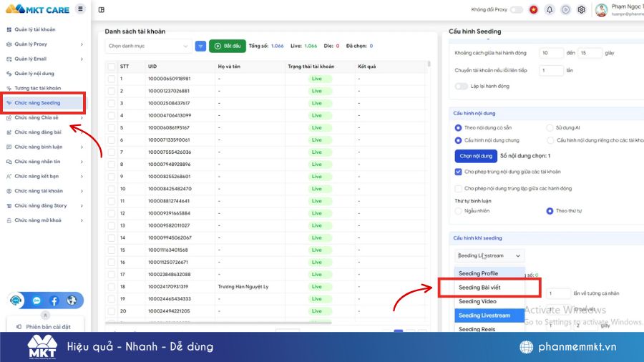This screenshot has width=644, height=362.
Task: Click the Quản lý Email sidebar icon
Action: click(x=9, y=59)
